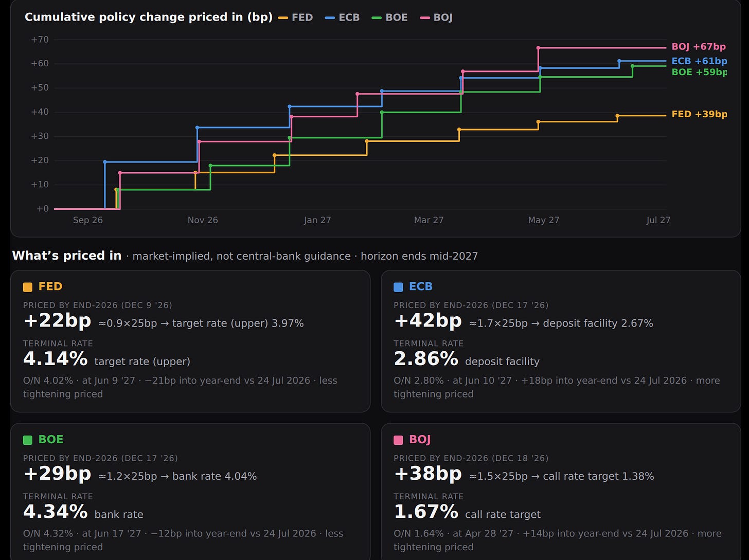Screen dimensions: 749x560
Task: Open the BOJ card heading
Action: click(420, 440)
